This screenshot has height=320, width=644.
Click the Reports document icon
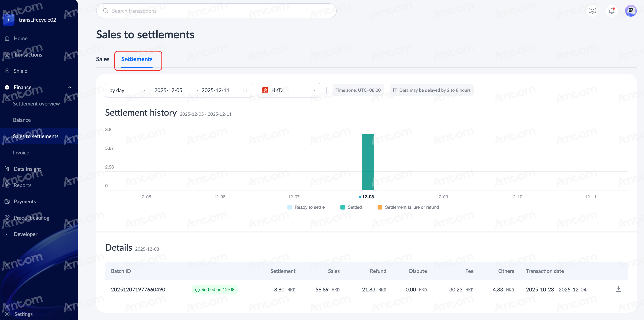tap(7, 185)
